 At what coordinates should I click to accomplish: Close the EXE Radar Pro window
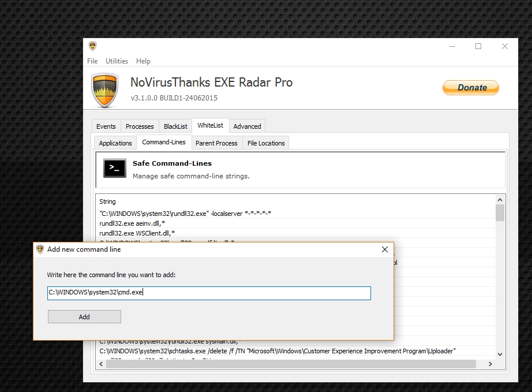pyautogui.click(x=505, y=46)
